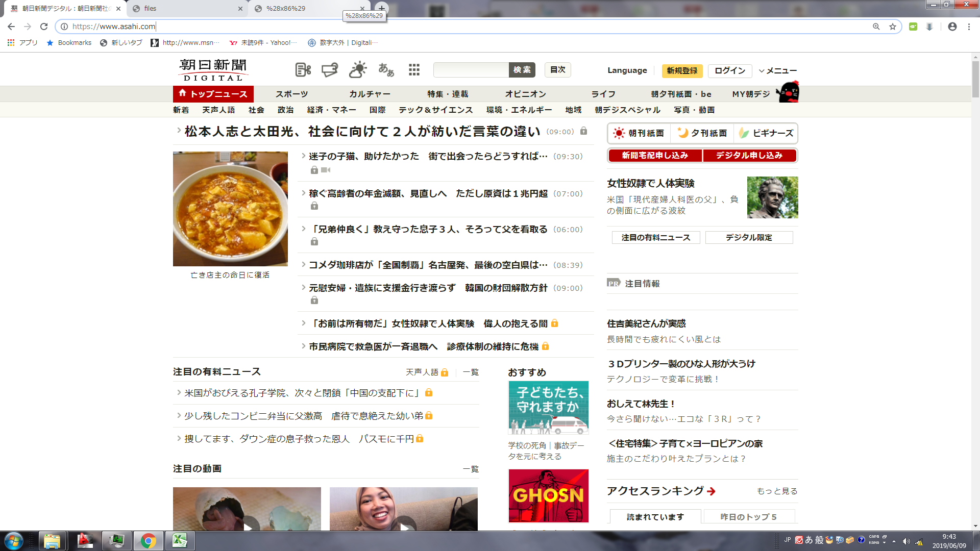Screen dimensions: 980x551
Task: Click the green extension icon in toolbar
Action: pos(913,27)
